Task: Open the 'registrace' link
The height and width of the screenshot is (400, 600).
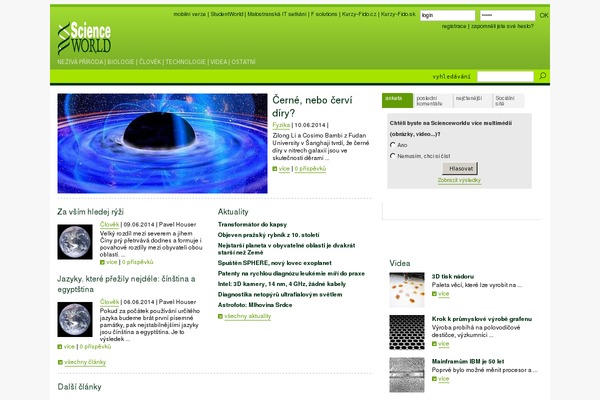Action: tap(454, 26)
